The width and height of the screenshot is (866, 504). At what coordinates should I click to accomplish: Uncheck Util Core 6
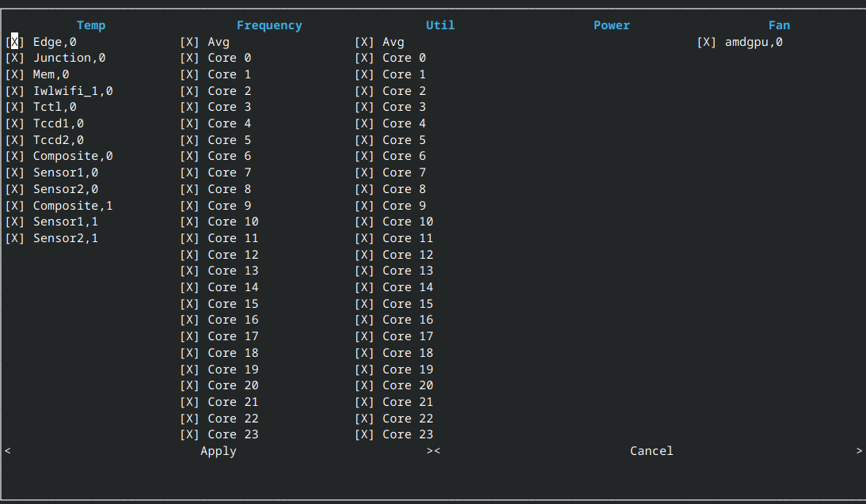[x=364, y=156]
